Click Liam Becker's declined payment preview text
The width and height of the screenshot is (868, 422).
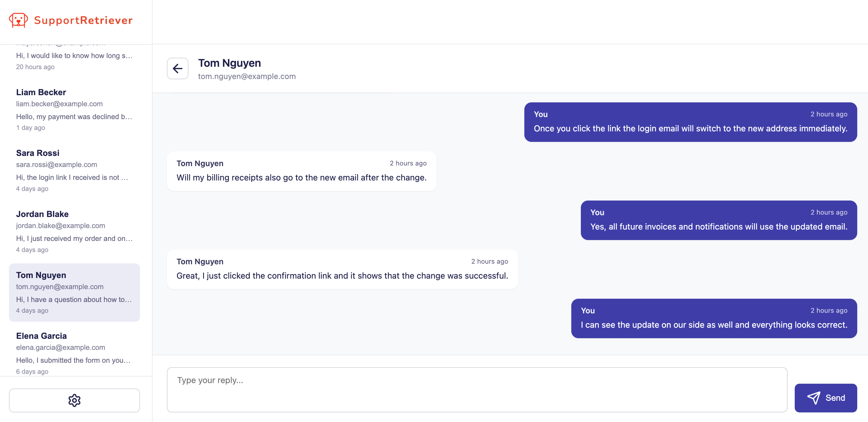pos(74,117)
